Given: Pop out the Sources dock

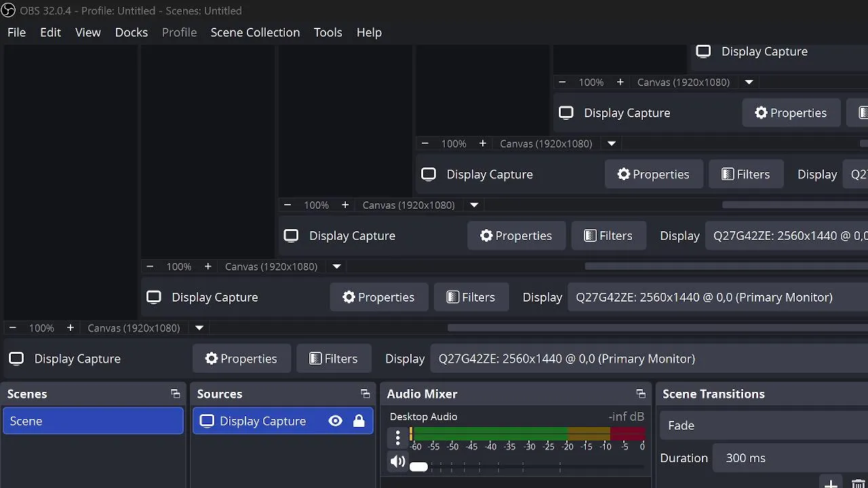Looking at the screenshot, I should coord(366,394).
